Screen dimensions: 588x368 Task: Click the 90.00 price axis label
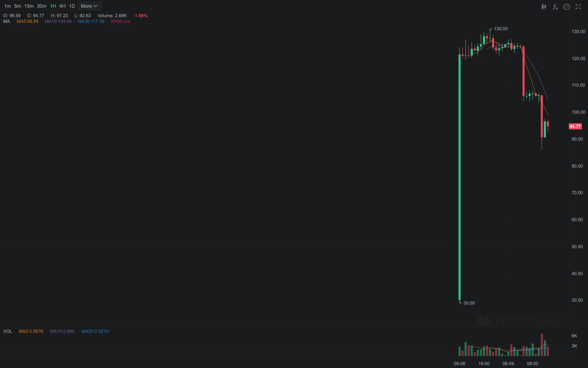click(577, 139)
